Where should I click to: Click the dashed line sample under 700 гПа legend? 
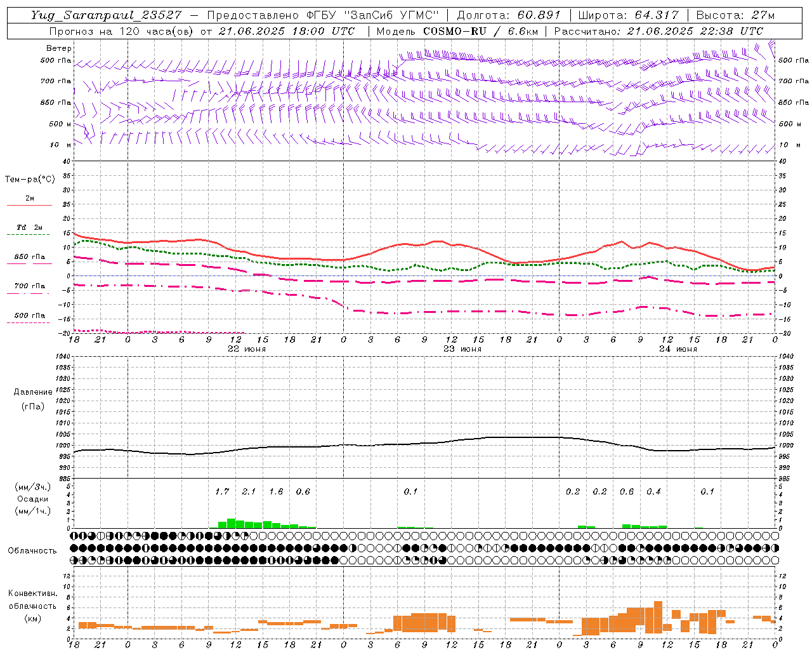click(x=29, y=294)
